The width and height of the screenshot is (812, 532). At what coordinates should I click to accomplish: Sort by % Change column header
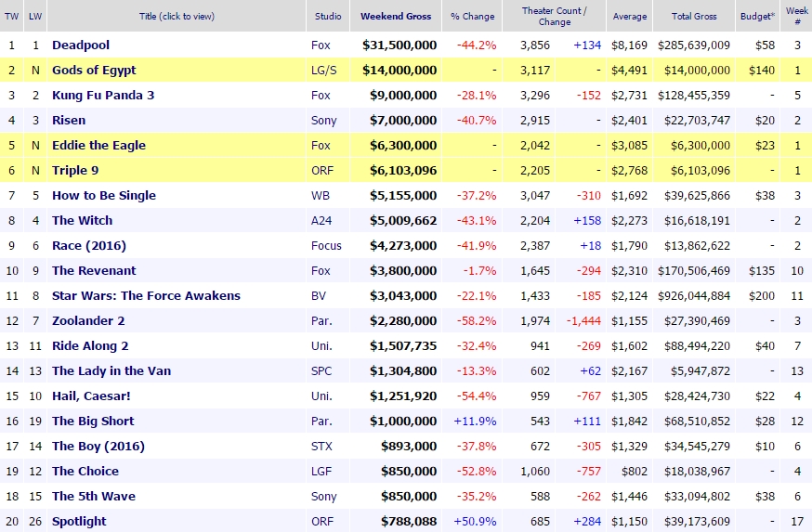[472, 16]
